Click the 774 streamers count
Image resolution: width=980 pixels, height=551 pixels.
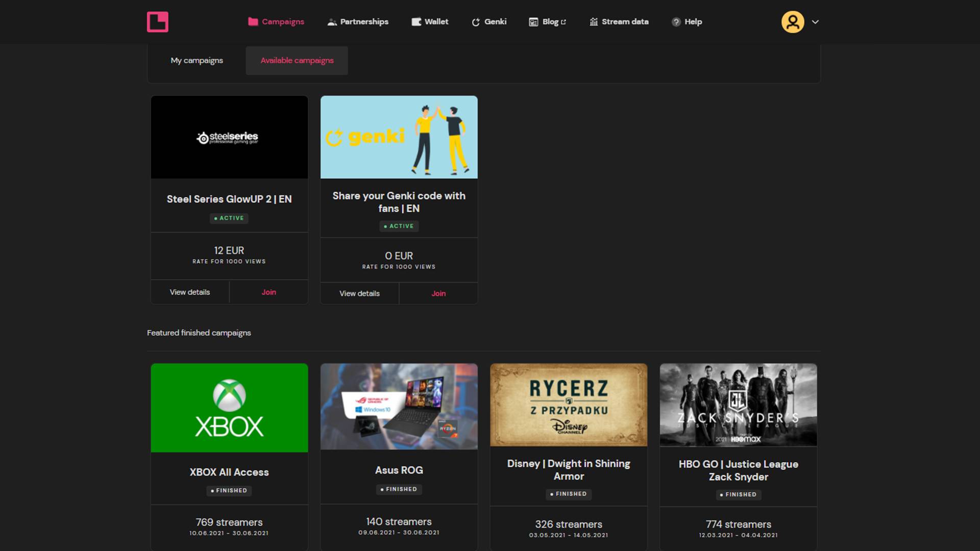point(738,524)
